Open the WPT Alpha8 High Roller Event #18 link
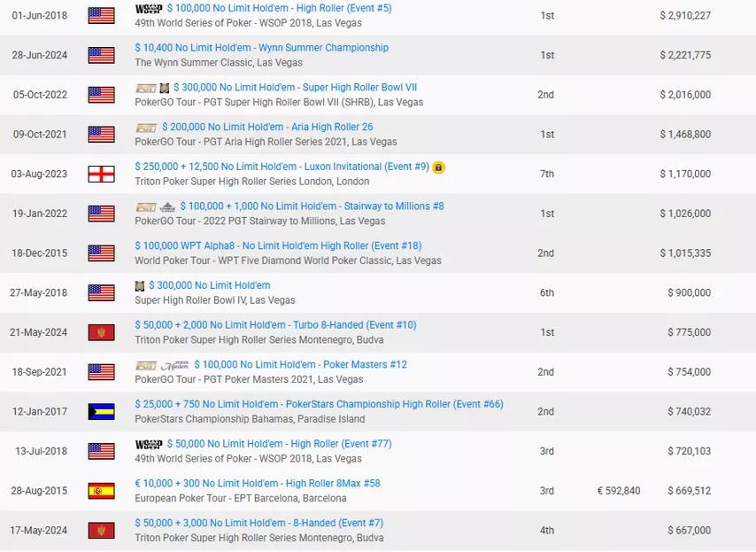The image size is (756, 552). coord(278,245)
